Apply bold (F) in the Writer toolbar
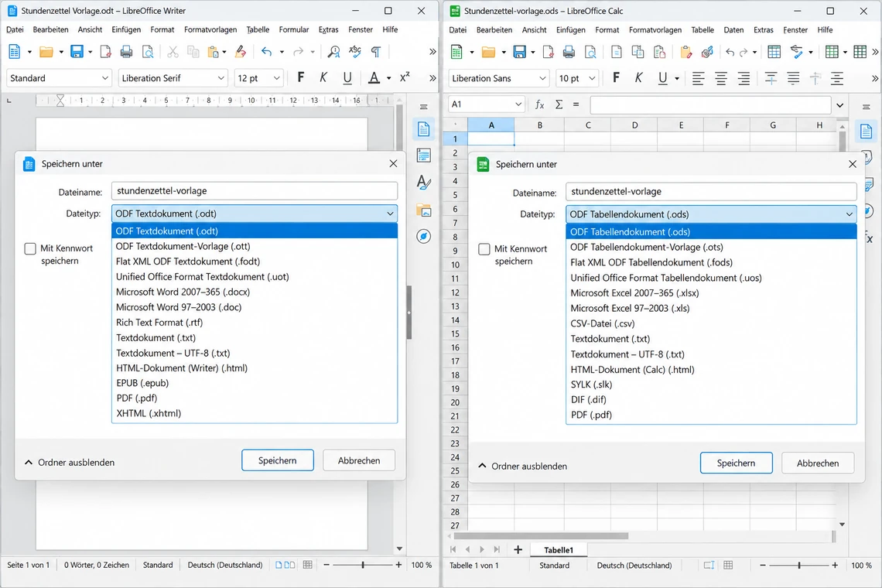This screenshot has width=882, height=588. coord(301,77)
